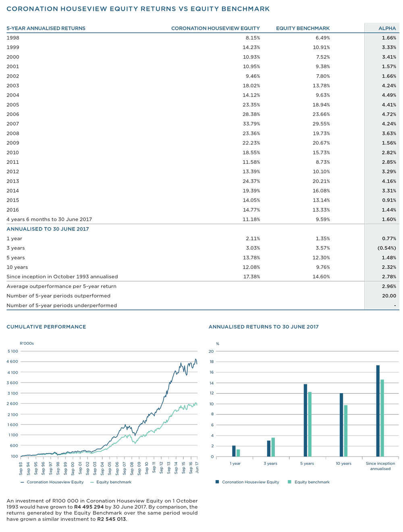Click the 3.31% alpha for 2014
The height and width of the screenshot is (532, 403).
pos(389,191)
